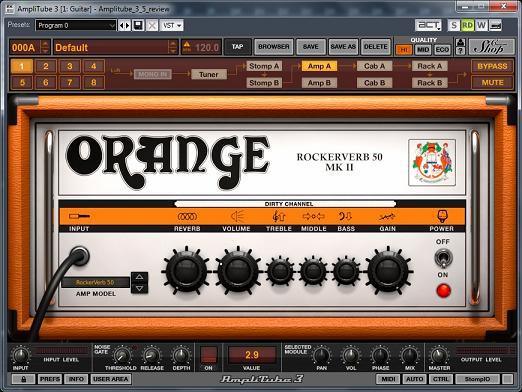Viewport: 522px width, 392px height.
Task: Flip the amp POWER toggle switch
Action: [443, 258]
